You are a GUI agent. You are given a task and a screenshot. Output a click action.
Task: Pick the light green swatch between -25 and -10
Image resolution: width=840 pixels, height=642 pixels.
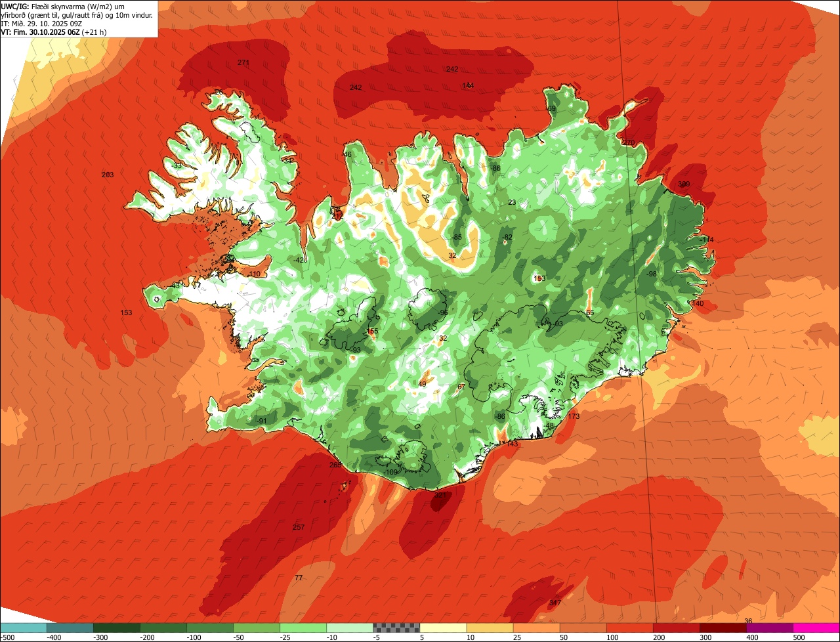[x=303, y=628]
